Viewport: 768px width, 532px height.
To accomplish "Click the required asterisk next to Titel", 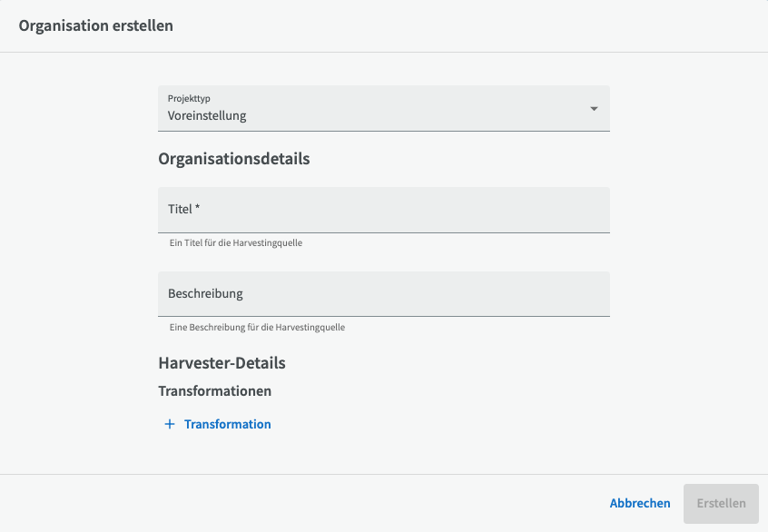I will pyautogui.click(x=197, y=207).
